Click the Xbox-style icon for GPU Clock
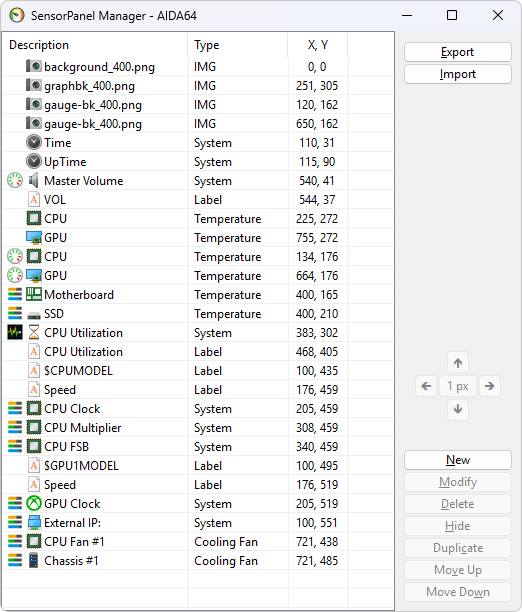This screenshot has width=522, height=612. pyautogui.click(x=34, y=503)
